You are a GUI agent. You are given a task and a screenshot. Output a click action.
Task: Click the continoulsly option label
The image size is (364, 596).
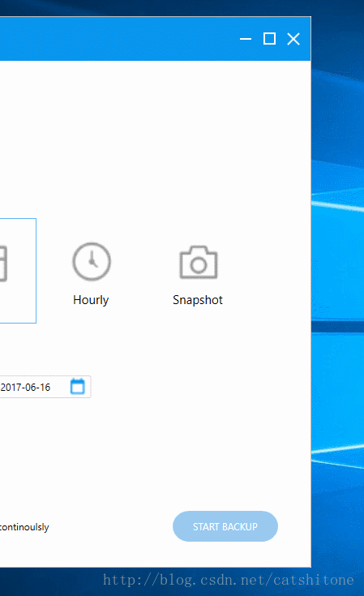(24, 527)
